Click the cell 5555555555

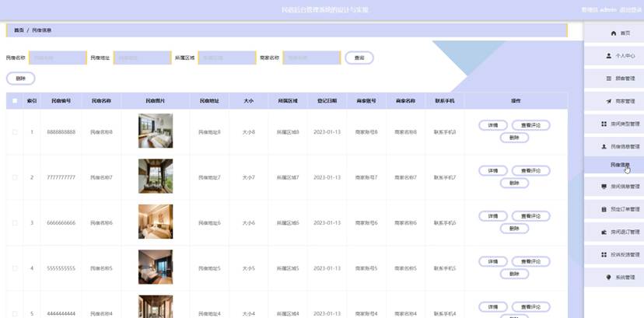(x=61, y=268)
